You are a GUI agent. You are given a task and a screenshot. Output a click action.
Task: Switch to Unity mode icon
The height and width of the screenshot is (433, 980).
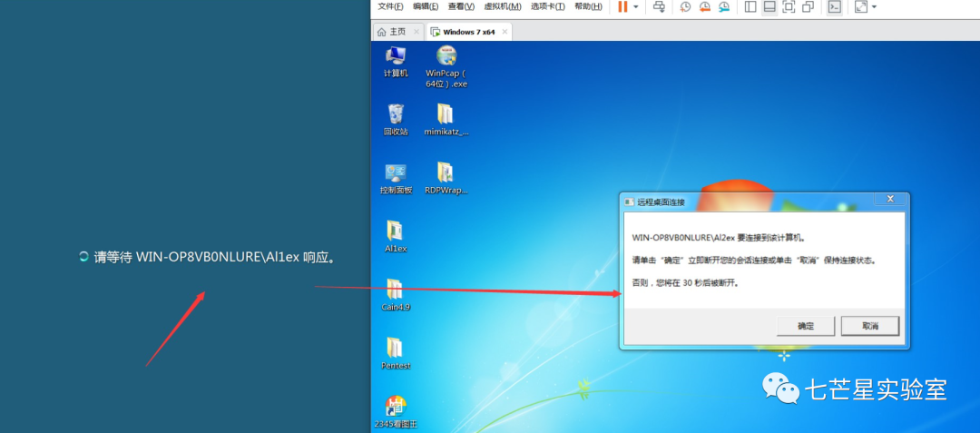click(x=808, y=6)
